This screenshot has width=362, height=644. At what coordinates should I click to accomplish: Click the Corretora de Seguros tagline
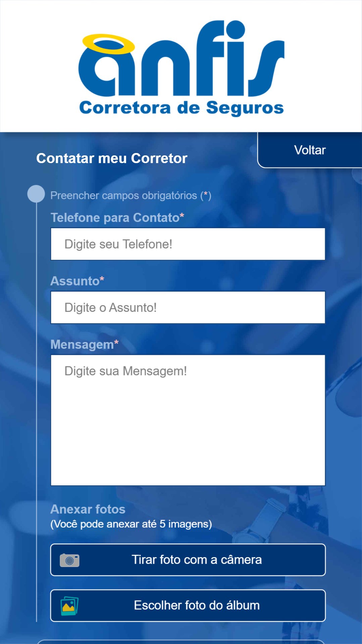coord(182,108)
